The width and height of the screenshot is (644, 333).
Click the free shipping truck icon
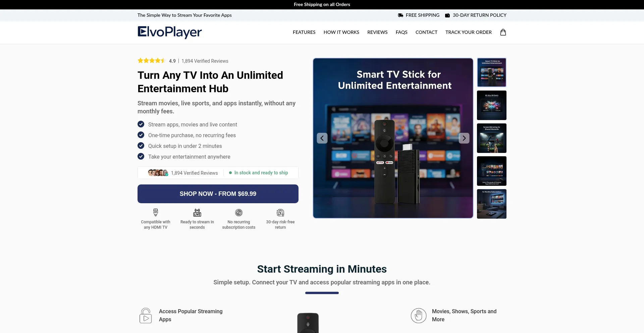point(400,15)
